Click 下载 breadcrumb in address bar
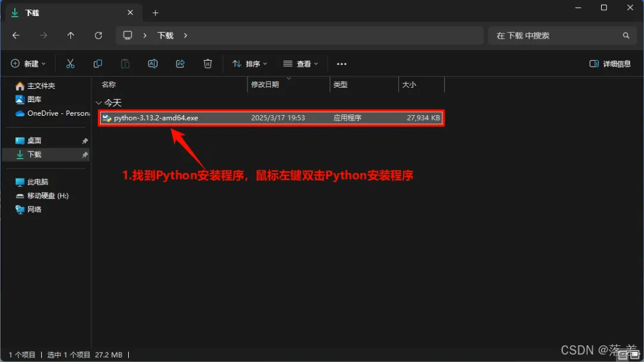 (166, 36)
